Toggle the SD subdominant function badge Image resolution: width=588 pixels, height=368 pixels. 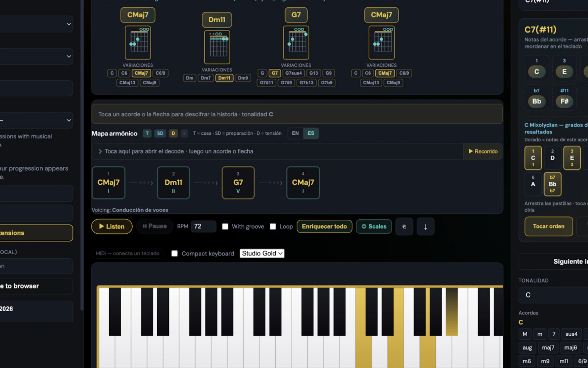160,133
